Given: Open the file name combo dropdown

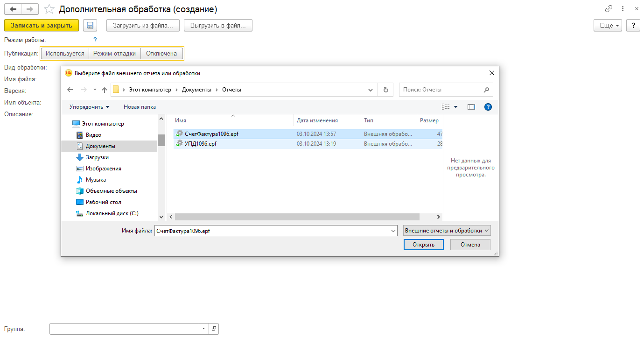Looking at the screenshot, I should point(393,231).
